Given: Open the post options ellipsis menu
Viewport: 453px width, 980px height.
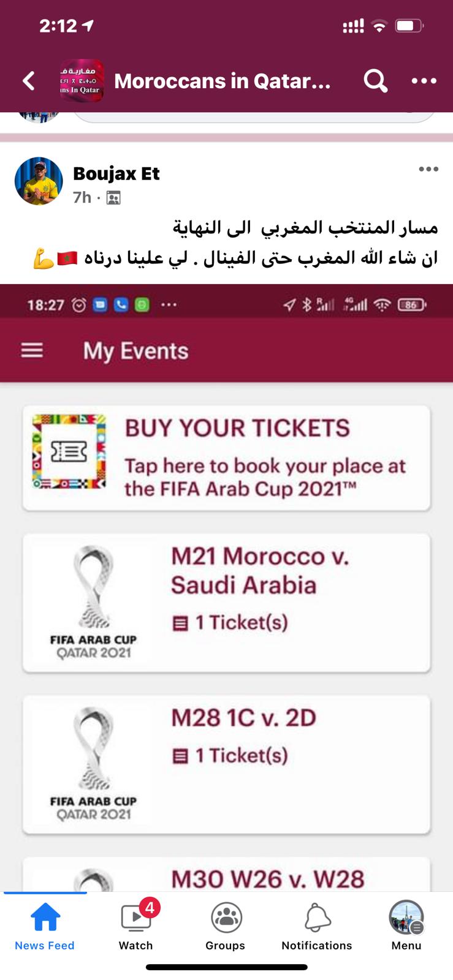Looking at the screenshot, I should (428, 170).
